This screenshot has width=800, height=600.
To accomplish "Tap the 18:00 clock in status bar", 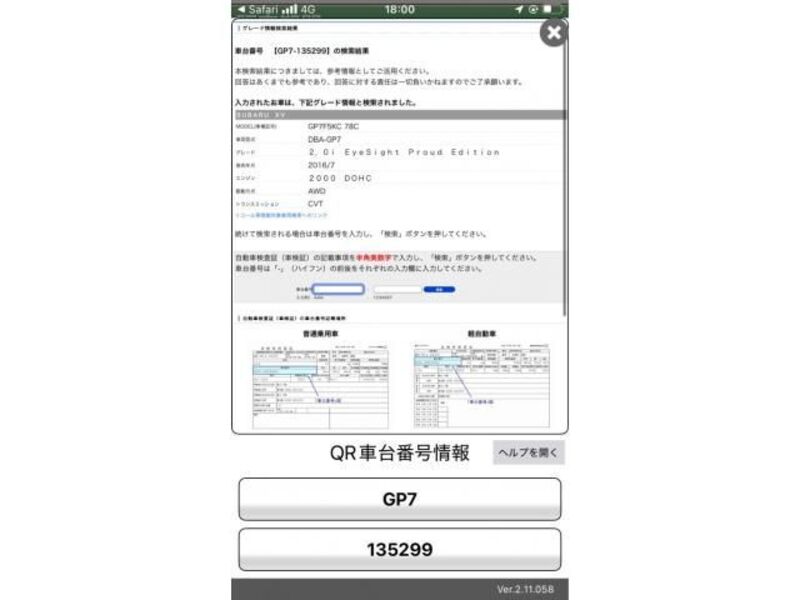I will pos(398,9).
